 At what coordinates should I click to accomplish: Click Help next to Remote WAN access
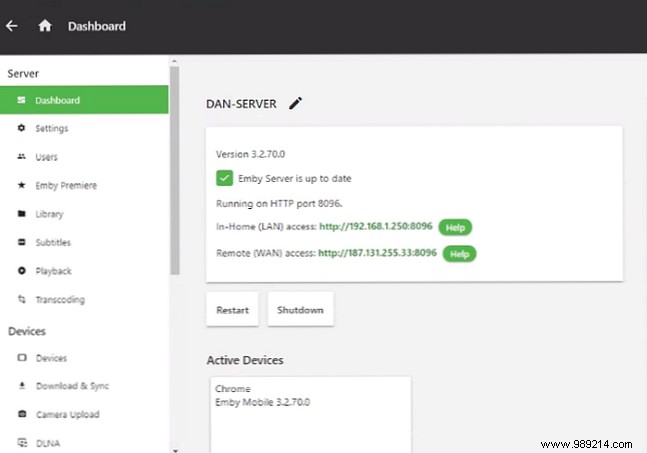coord(459,254)
